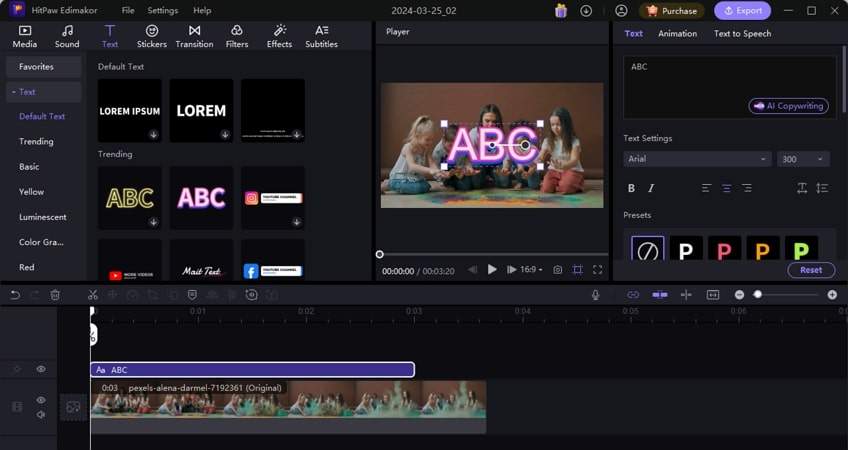The height and width of the screenshot is (450, 848).
Task: Undo the last timeline action
Action: point(15,295)
